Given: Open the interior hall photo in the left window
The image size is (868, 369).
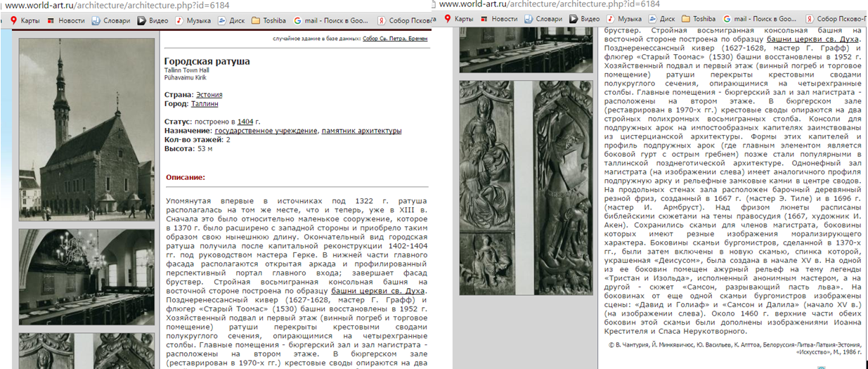Looking at the screenshot, I should (86, 276).
